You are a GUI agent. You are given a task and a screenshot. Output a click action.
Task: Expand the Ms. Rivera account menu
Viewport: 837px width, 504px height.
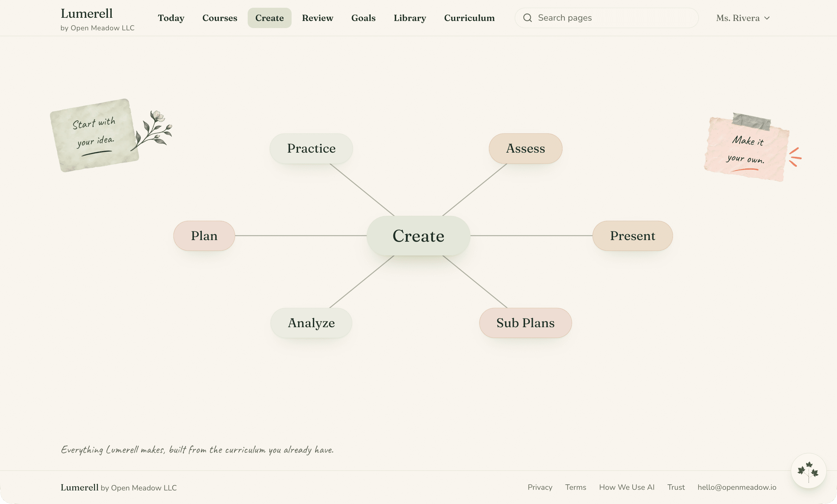[x=743, y=18]
